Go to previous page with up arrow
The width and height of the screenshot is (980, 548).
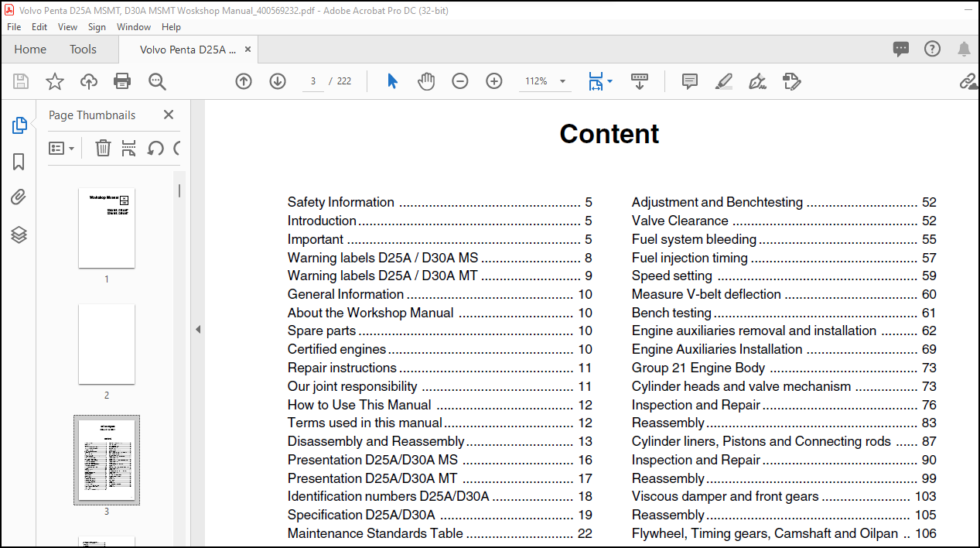coord(244,81)
